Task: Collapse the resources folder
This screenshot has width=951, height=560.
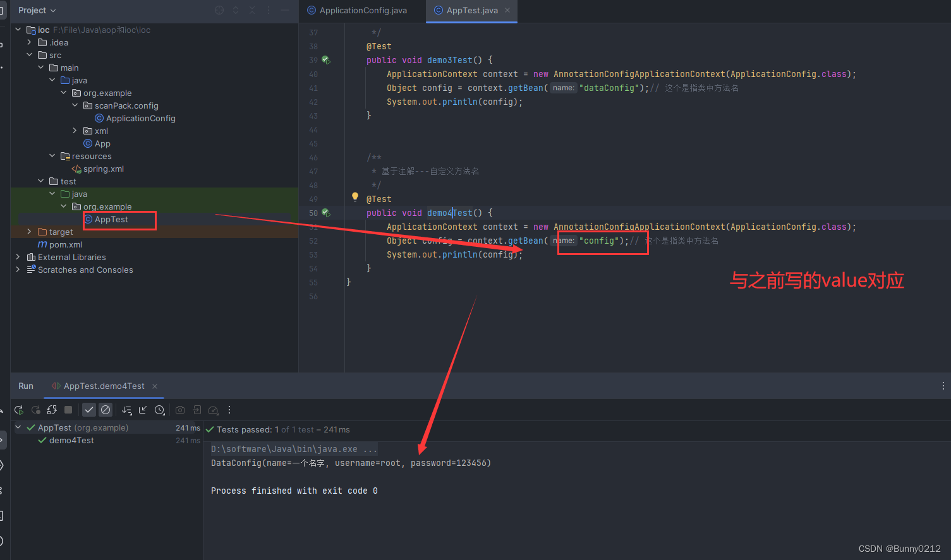Action: pyautogui.click(x=52, y=156)
